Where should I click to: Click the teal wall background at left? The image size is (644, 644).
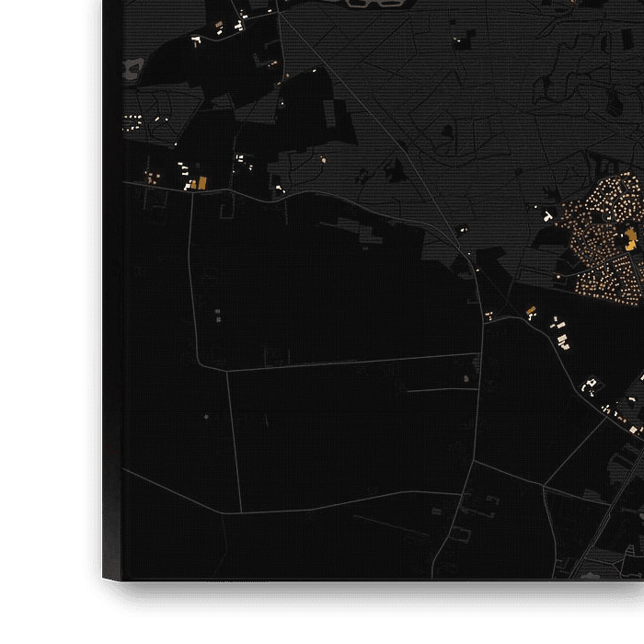pyautogui.click(x=41, y=276)
